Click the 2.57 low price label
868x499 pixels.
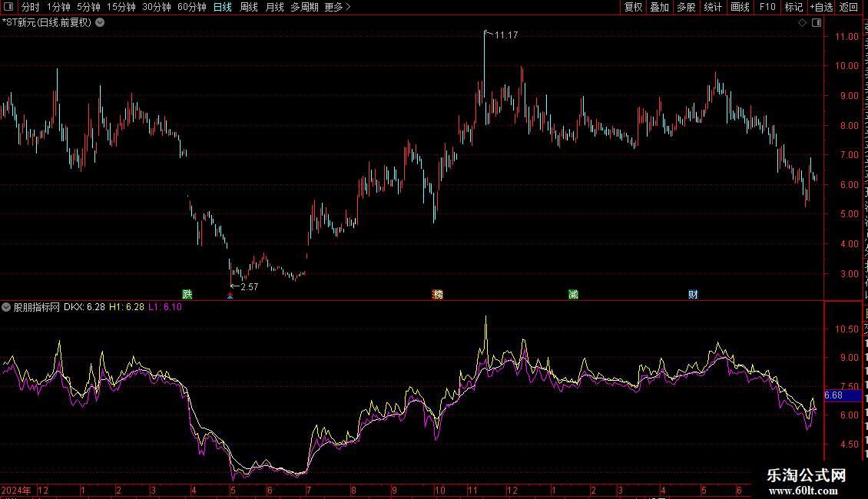point(249,286)
